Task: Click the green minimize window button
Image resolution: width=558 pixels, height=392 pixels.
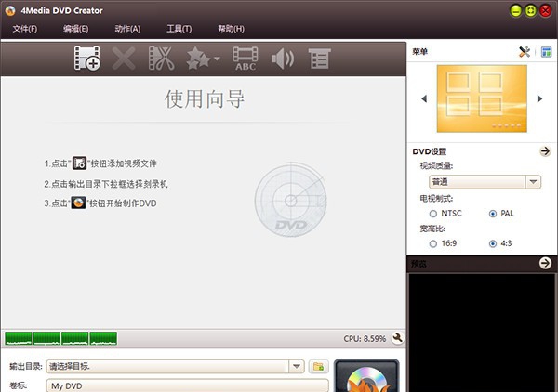Action: [x=515, y=10]
